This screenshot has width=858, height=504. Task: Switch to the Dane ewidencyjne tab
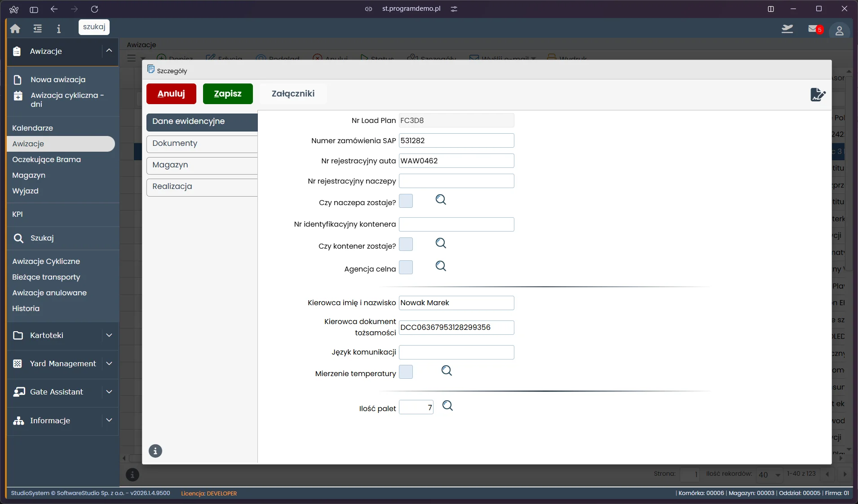coord(202,122)
